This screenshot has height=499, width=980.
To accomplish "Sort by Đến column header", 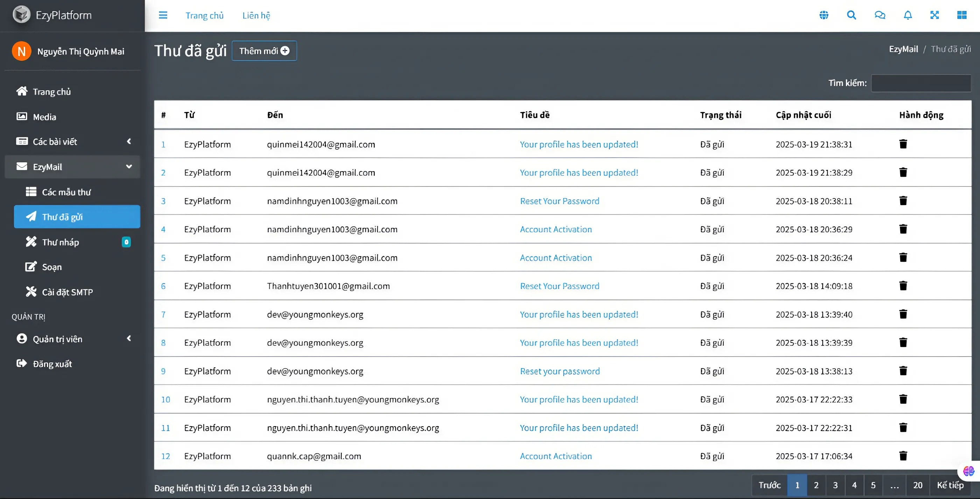I will tap(275, 115).
